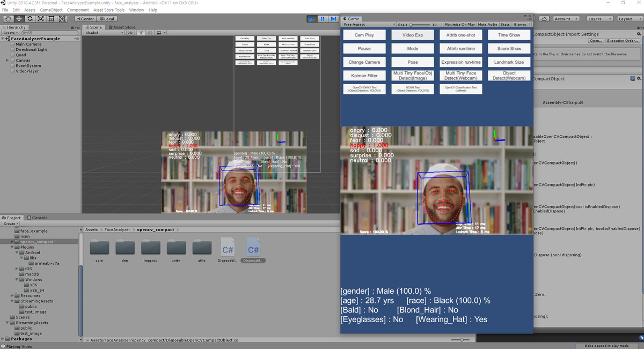The height and width of the screenshot is (349, 644).
Task: Click the Open... button in Inspector
Action: coord(596,41)
